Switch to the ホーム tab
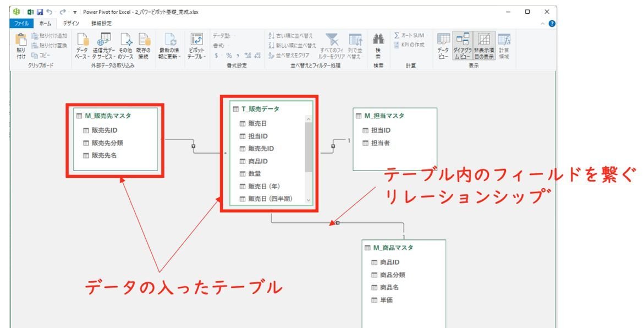The image size is (644, 328). (x=45, y=24)
